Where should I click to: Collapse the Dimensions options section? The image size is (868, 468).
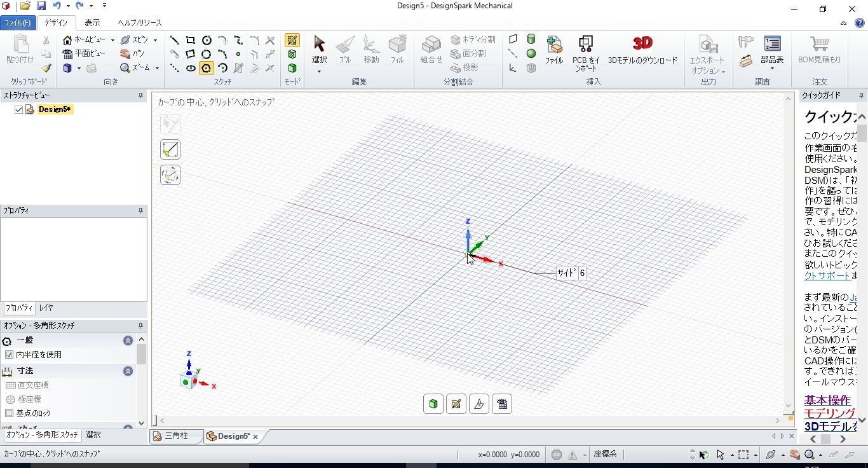tap(128, 371)
